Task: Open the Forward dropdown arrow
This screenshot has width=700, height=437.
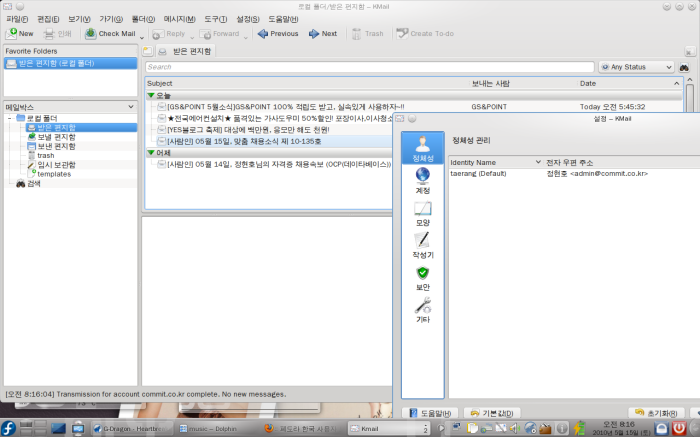Action: (x=246, y=37)
